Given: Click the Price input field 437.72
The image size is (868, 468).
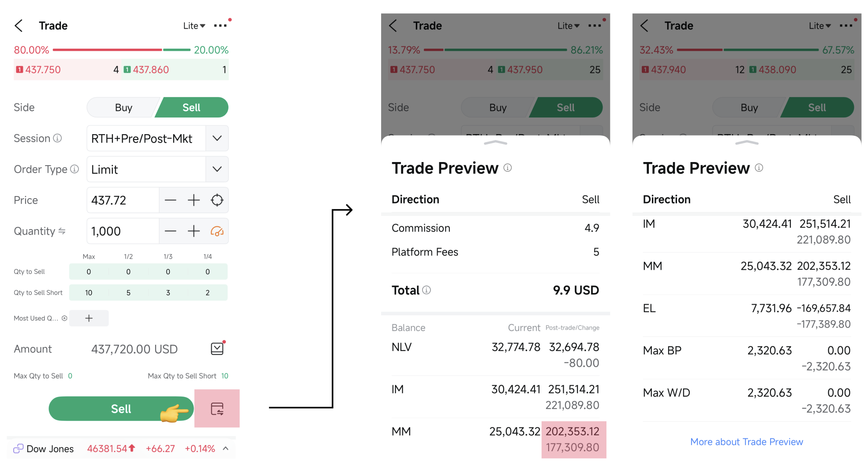Looking at the screenshot, I should (x=122, y=200).
